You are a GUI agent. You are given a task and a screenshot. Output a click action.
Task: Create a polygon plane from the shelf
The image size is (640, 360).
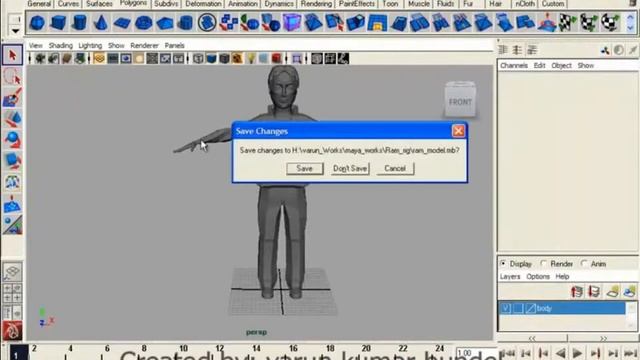click(x=122, y=23)
